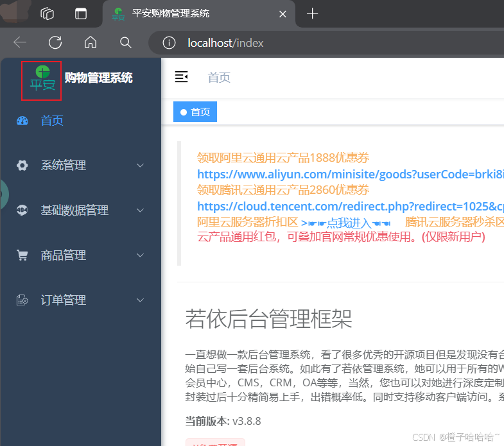
Task: Toggle the vertical tabs panel icon
Action: pos(81,14)
